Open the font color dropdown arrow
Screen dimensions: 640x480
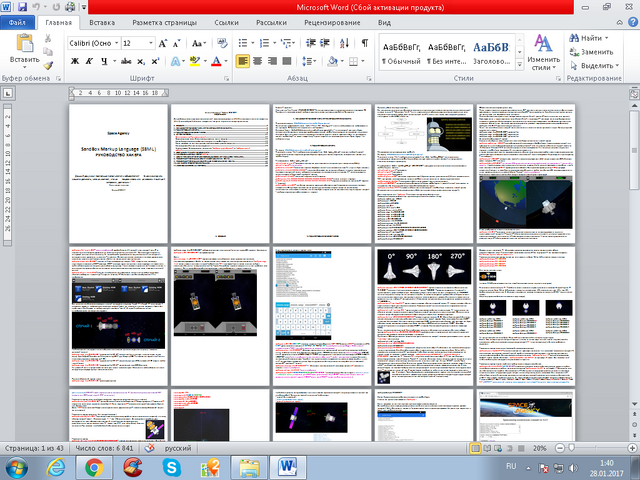(226, 61)
